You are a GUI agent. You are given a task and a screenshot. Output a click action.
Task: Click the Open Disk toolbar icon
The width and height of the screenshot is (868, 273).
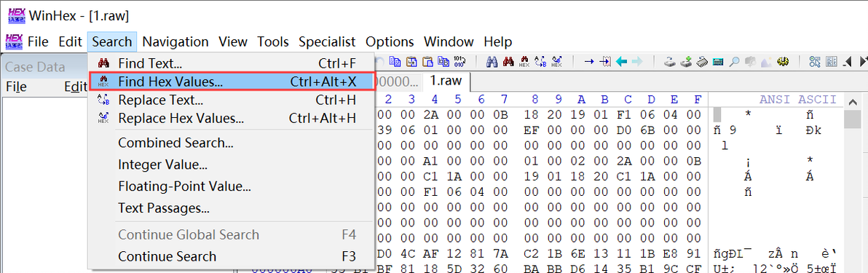tap(671, 61)
